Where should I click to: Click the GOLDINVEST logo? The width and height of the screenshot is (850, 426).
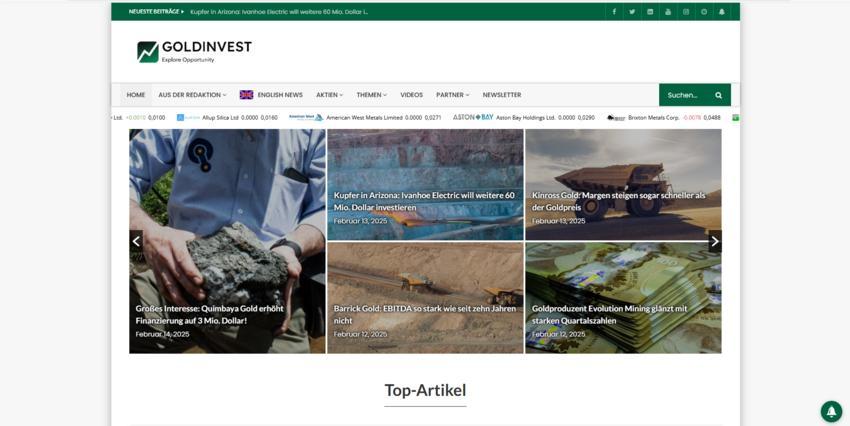pyautogui.click(x=195, y=51)
